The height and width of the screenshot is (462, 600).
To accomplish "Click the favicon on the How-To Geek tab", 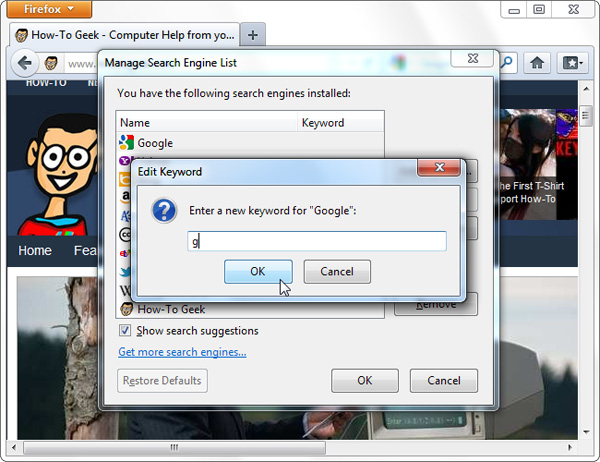I will click(x=21, y=35).
